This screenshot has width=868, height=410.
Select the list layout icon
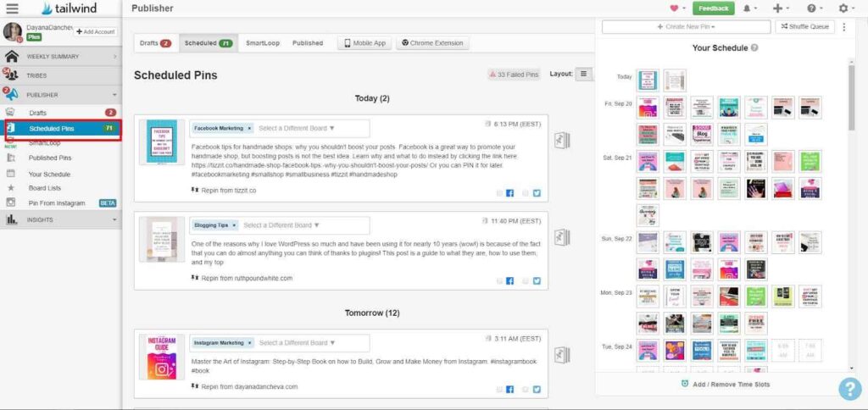[x=583, y=74]
